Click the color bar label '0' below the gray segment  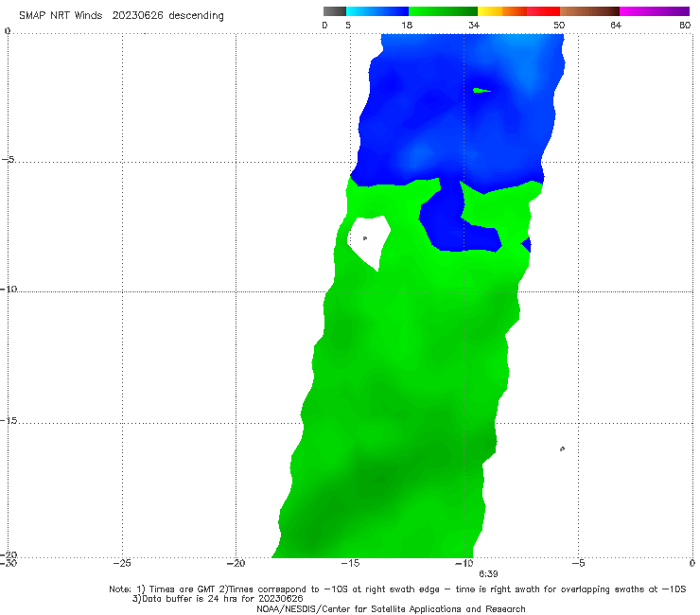[x=324, y=25]
